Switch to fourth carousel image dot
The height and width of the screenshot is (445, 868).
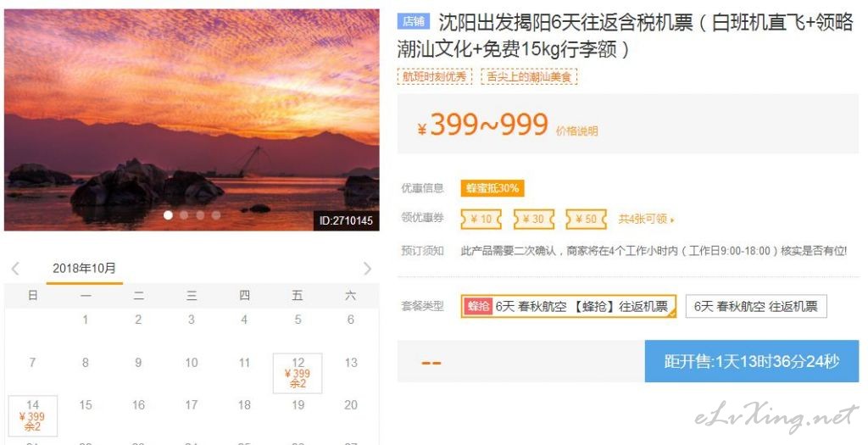click(216, 214)
